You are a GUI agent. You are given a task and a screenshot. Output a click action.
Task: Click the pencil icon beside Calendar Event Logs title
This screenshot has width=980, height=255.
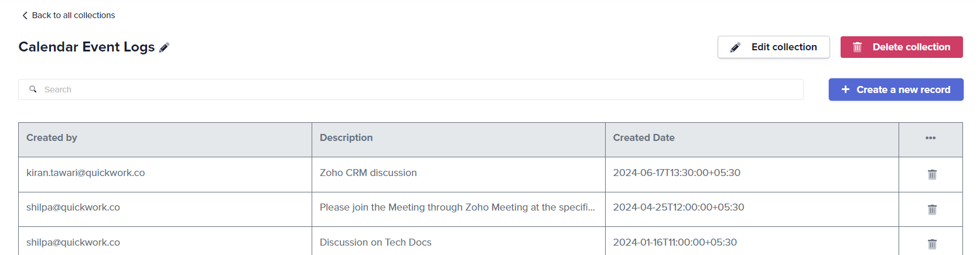(x=165, y=47)
